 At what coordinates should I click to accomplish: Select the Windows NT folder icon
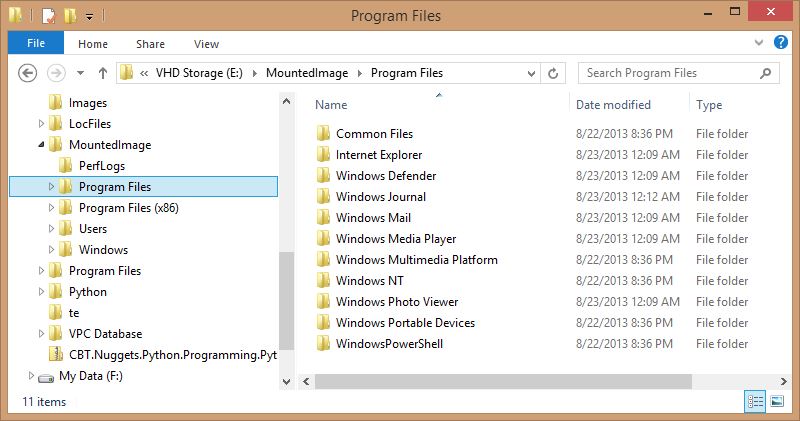323,280
